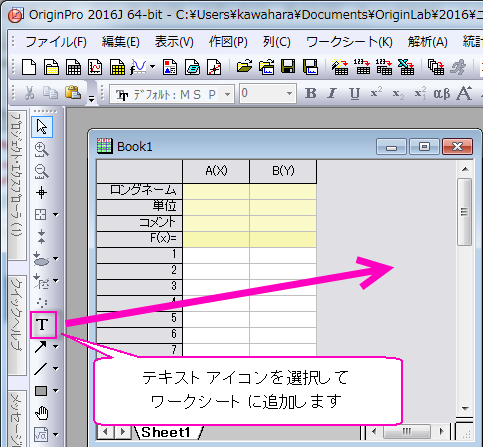Click the scroll up arrow in Book1
Viewport: 483px width, 447px height.
465,169
